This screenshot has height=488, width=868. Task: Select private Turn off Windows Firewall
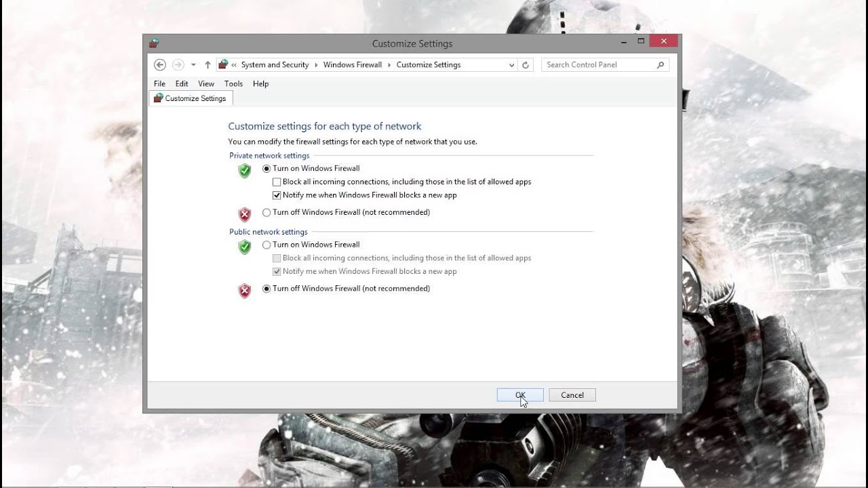[x=347, y=212]
